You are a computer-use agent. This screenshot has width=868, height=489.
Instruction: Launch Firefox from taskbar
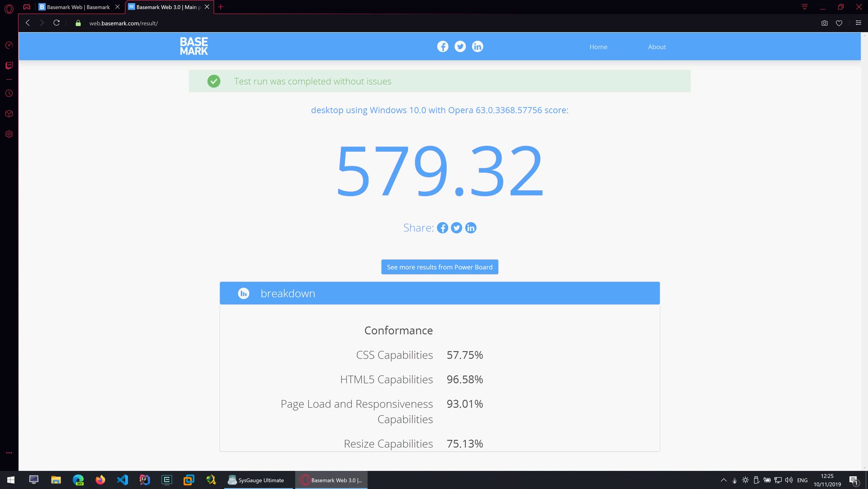click(100, 480)
